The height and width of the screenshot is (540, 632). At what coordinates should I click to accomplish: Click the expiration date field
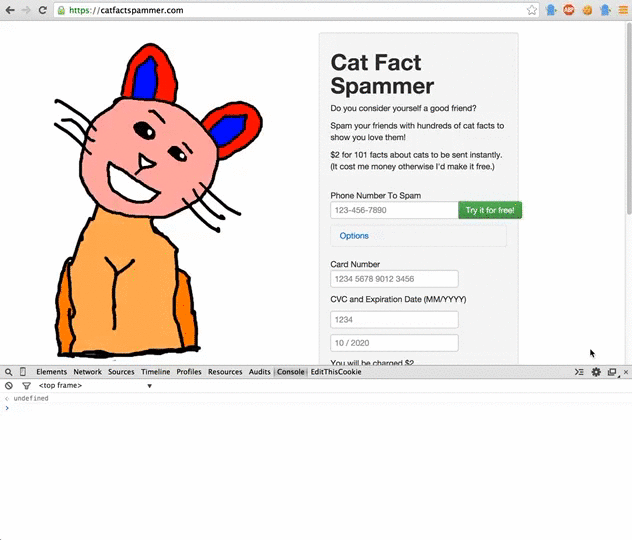(394, 343)
